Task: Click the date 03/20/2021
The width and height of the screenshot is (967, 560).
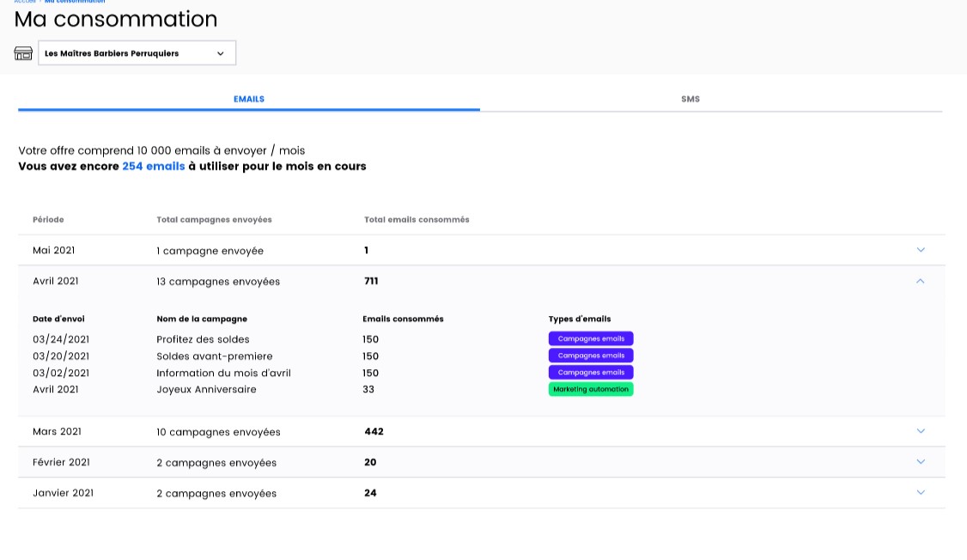Action: (x=61, y=356)
